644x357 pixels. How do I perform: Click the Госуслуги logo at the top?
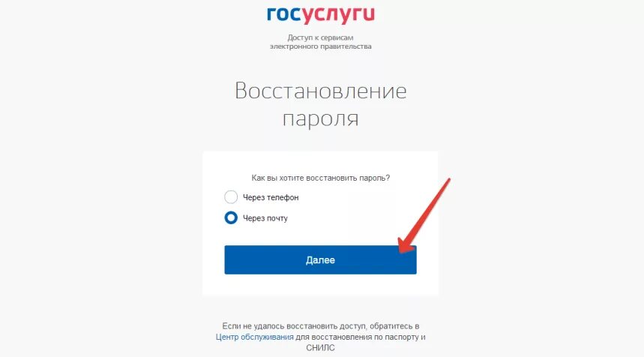pyautogui.click(x=321, y=16)
